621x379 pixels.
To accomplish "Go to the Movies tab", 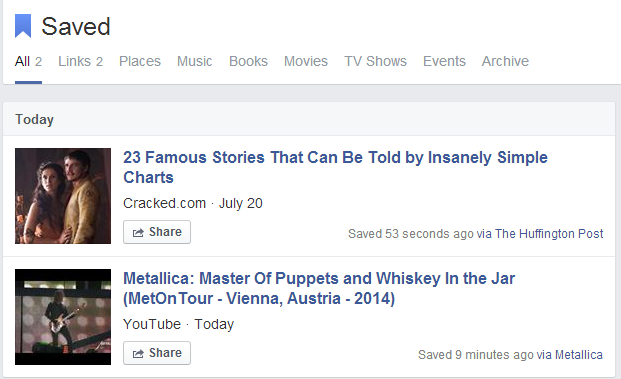I will pyautogui.click(x=306, y=61).
